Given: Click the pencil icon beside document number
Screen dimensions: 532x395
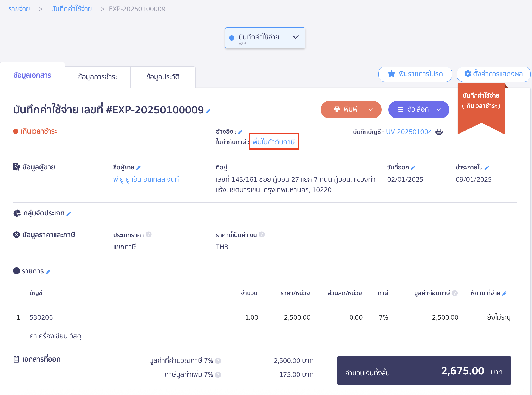Looking at the screenshot, I should point(208,111).
